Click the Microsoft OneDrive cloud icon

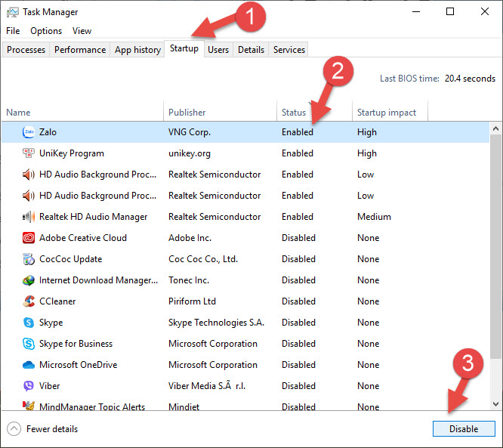(x=29, y=365)
